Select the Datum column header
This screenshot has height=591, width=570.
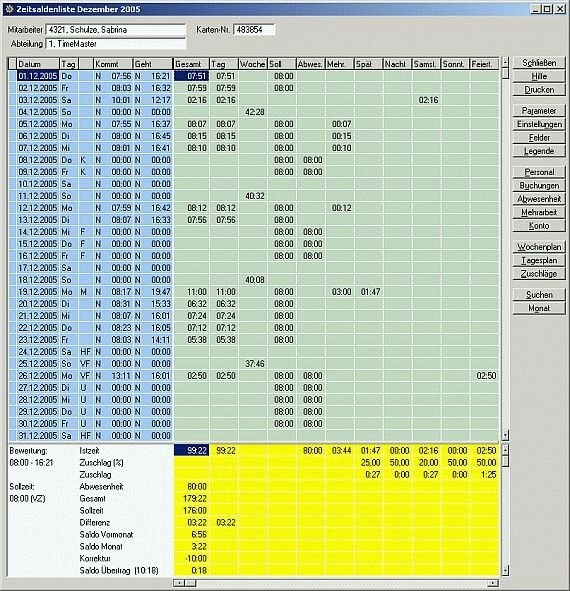point(38,64)
